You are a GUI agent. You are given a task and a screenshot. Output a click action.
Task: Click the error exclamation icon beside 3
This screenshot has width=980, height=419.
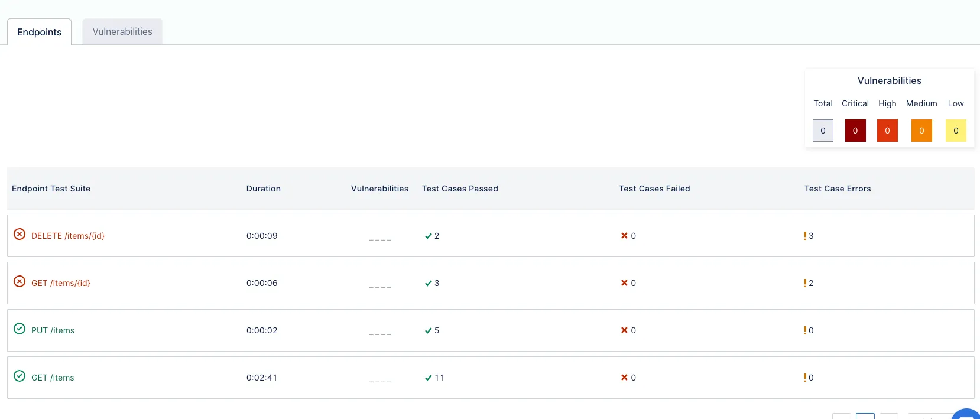tap(805, 236)
